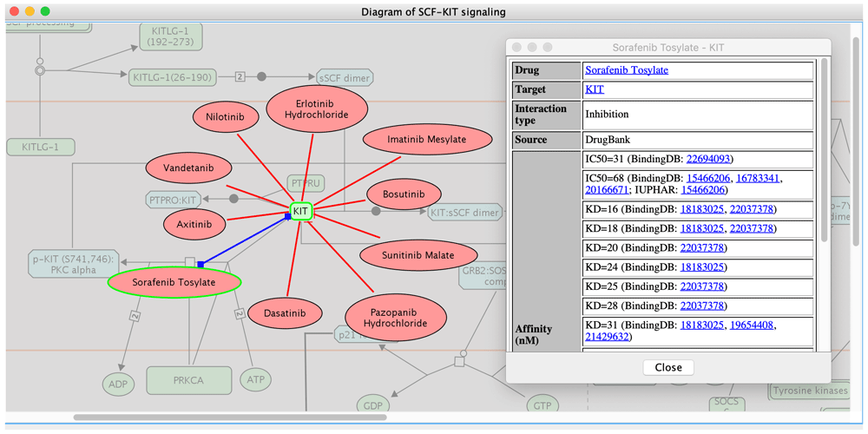Viewport: 868px width, 434px height.
Task: Open reference 21429632 link
Action: (x=608, y=337)
